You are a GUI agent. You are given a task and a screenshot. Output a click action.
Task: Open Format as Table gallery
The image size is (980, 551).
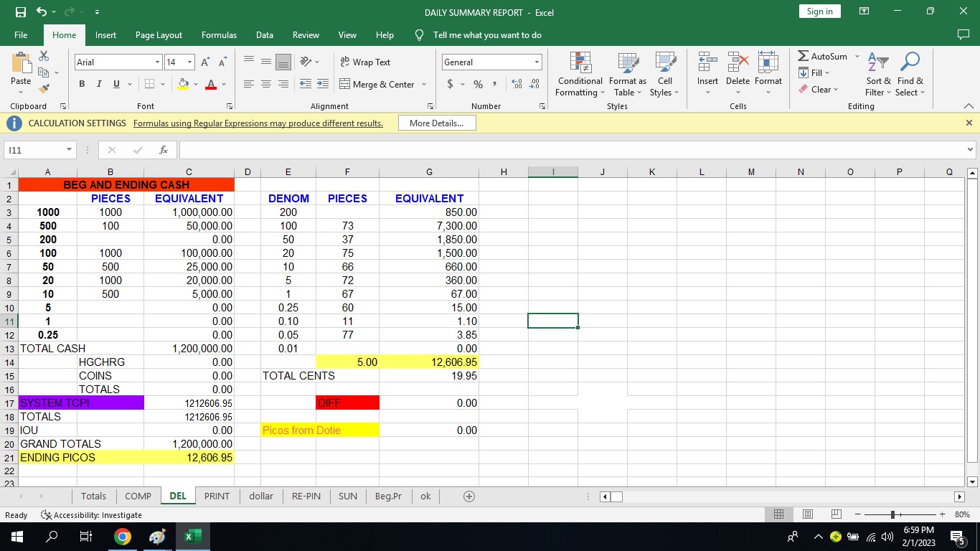tap(628, 74)
